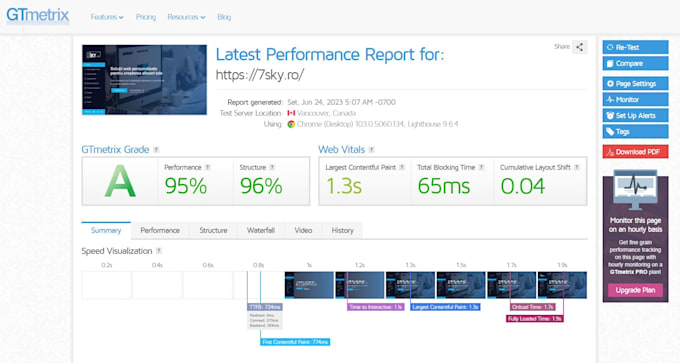Download the PDF report

[635, 152]
